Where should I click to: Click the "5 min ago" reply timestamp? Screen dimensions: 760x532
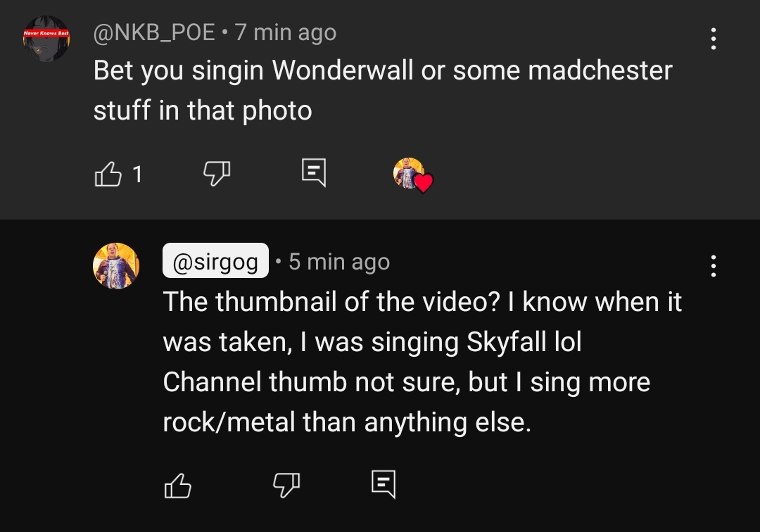[338, 261]
